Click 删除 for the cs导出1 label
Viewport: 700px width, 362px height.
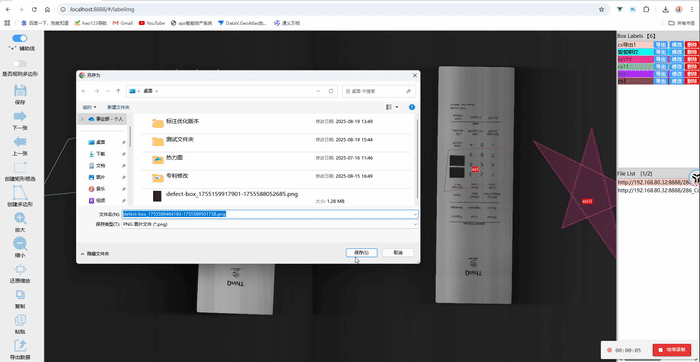click(x=692, y=45)
